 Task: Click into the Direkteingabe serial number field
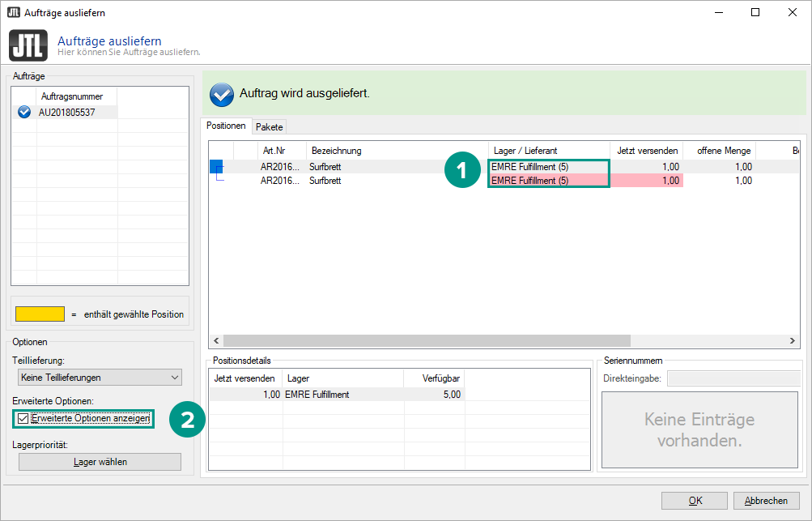coord(733,378)
